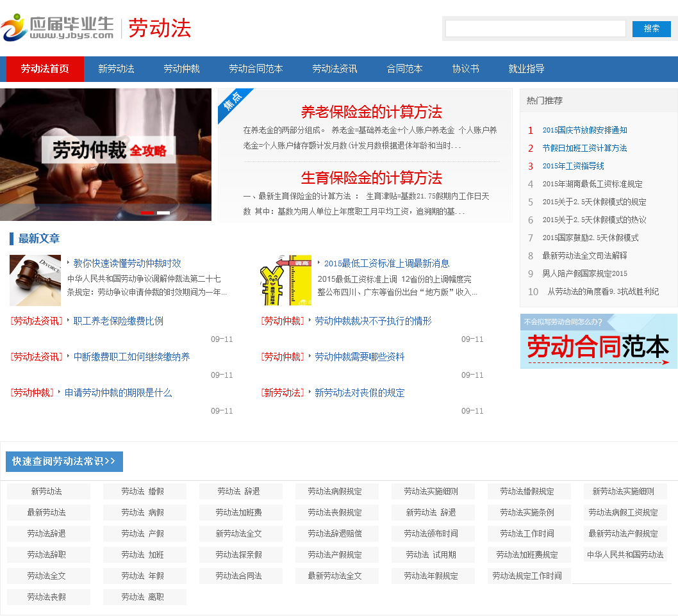Click 快速查阅劳动法常识>> button
The image size is (678, 616).
tap(64, 462)
